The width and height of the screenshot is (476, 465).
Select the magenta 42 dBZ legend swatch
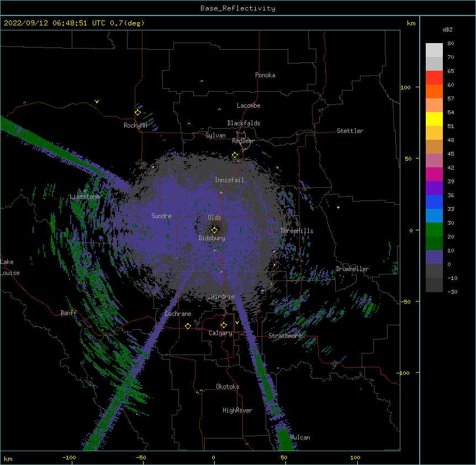pos(434,174)
